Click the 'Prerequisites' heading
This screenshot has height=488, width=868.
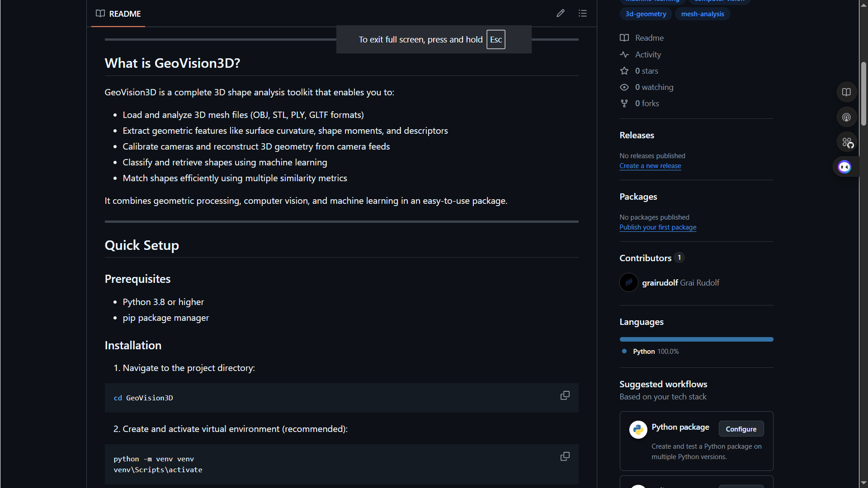pyautogui.click(x=137, y=279)
